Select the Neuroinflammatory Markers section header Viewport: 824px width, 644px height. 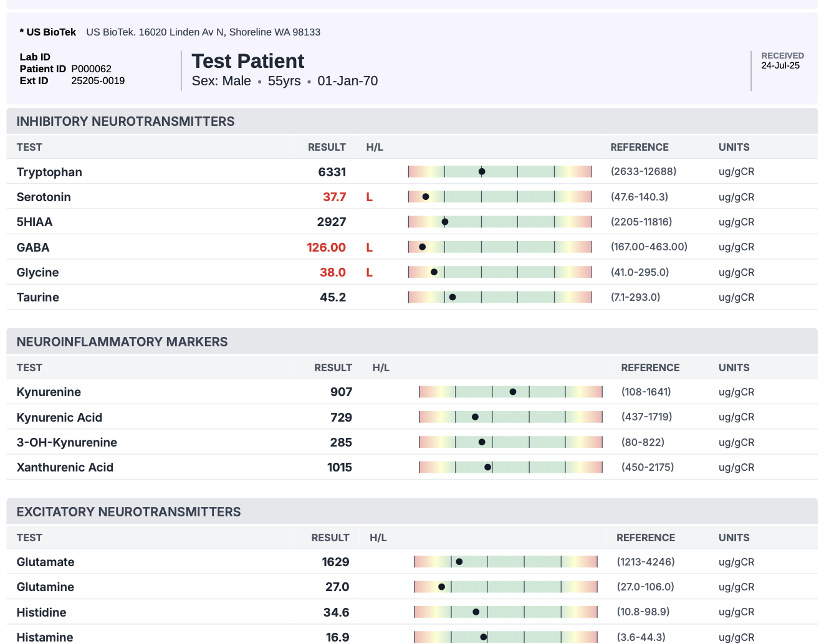coord(122,342)
